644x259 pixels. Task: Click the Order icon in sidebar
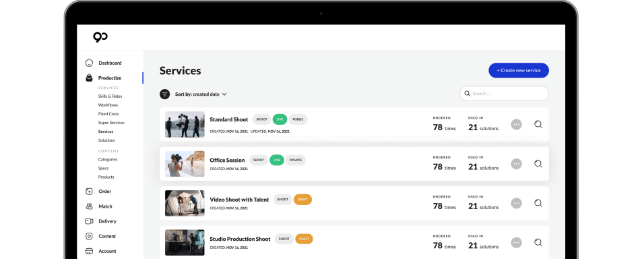tap(89, 191)
